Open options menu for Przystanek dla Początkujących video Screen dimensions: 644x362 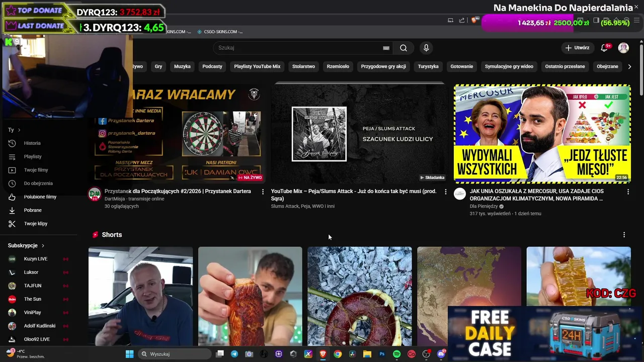pyautogui.click(x=263, y=192)
